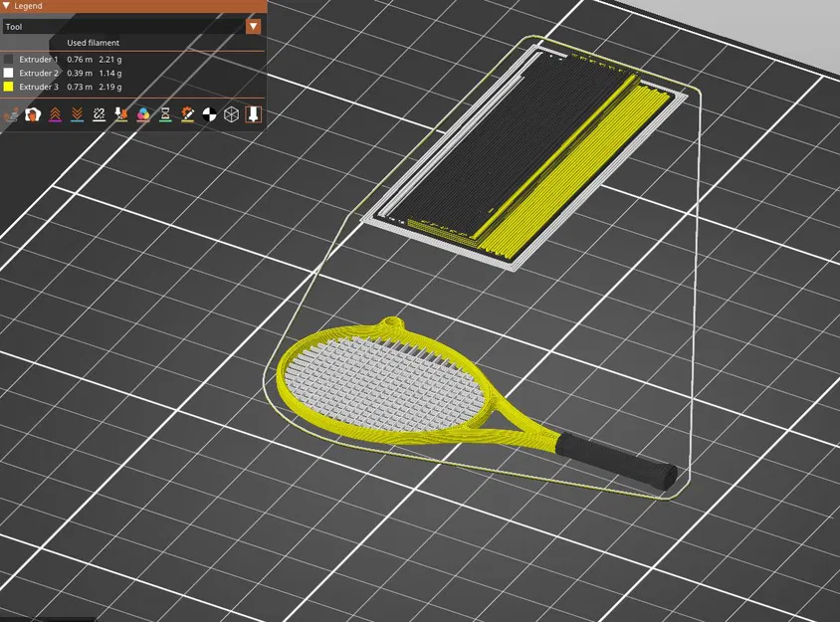Show color change markers
Viewport: 840px width, 622px height.
click(143, 114)
